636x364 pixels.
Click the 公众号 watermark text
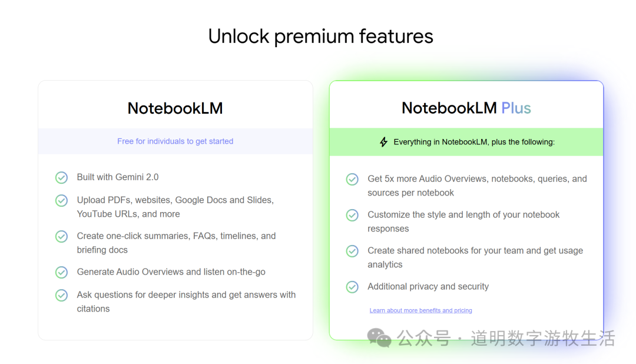(x=422, y=337)
